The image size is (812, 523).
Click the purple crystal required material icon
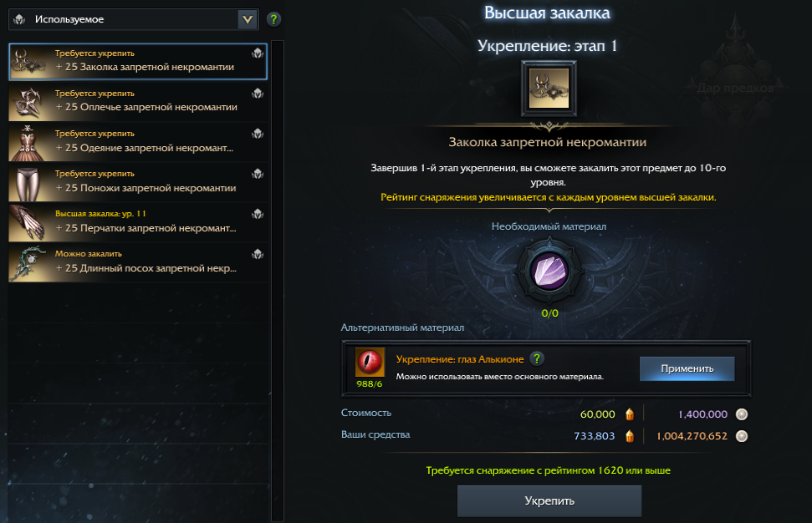click(549, 271)
